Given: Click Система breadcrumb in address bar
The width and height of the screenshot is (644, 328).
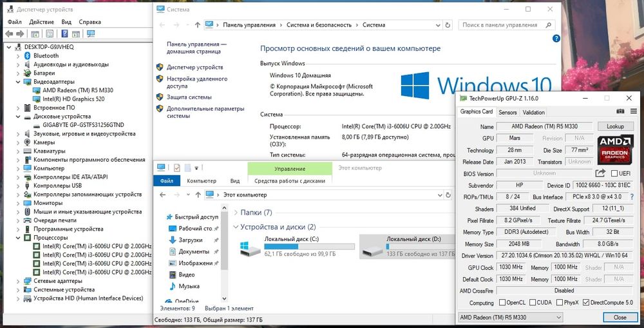Looking at the screenshot, I should (x=374, y=25).
